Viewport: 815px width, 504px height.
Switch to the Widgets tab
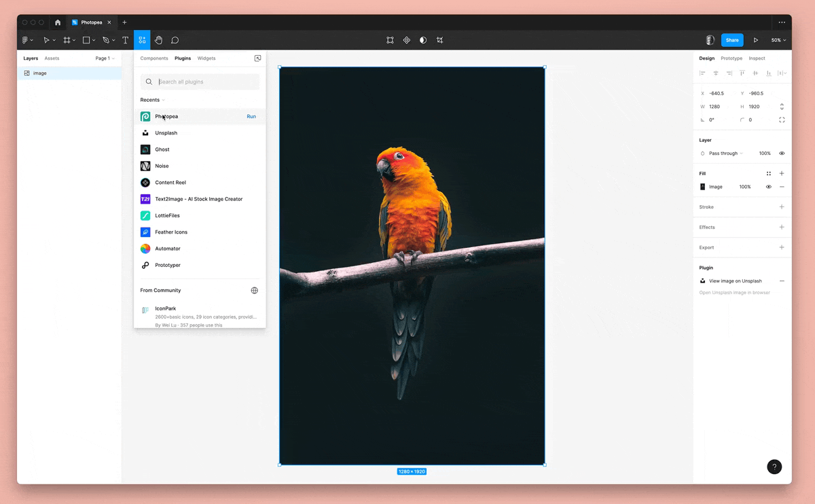click(206, 58)
